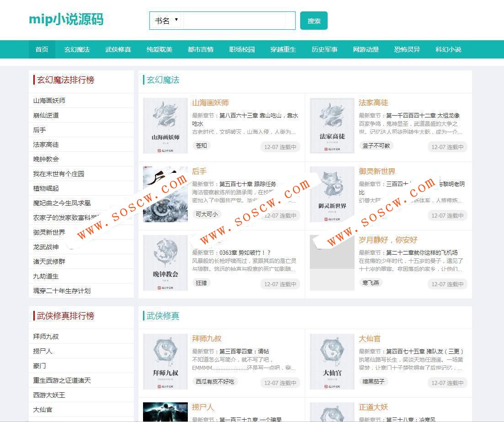Open the 岁月静好，你安好 title link
Viewport: 504px width, 422px height.
[388, 240]
